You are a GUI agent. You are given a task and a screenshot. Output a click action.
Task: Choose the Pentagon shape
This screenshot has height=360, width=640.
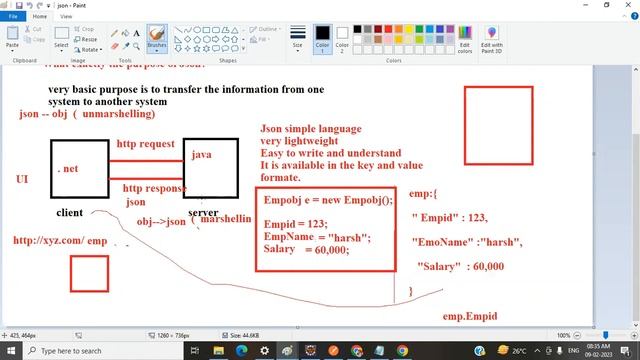tap(197, 39)
